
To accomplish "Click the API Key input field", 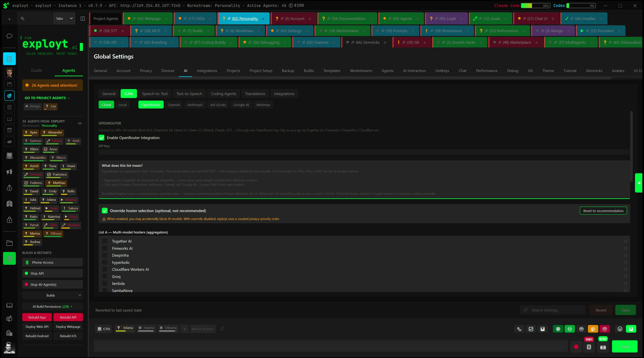I will coord(364,152).
